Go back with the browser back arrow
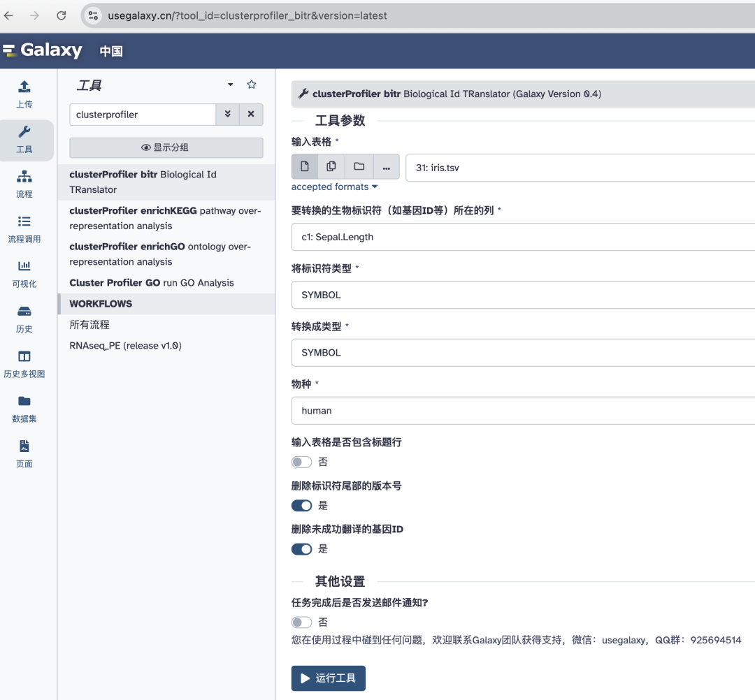755x700 pixels. [x=8, y=15]
